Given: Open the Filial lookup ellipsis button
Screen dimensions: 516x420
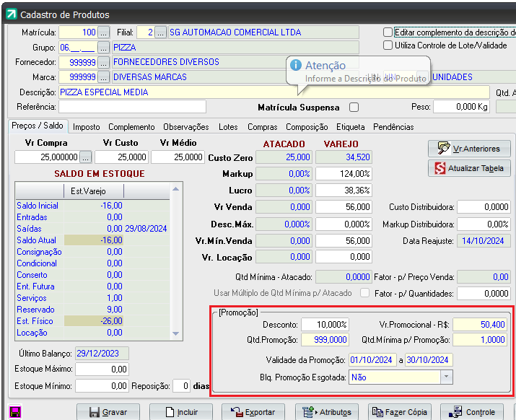Looking at the screenshot, I should click(161, 32).
